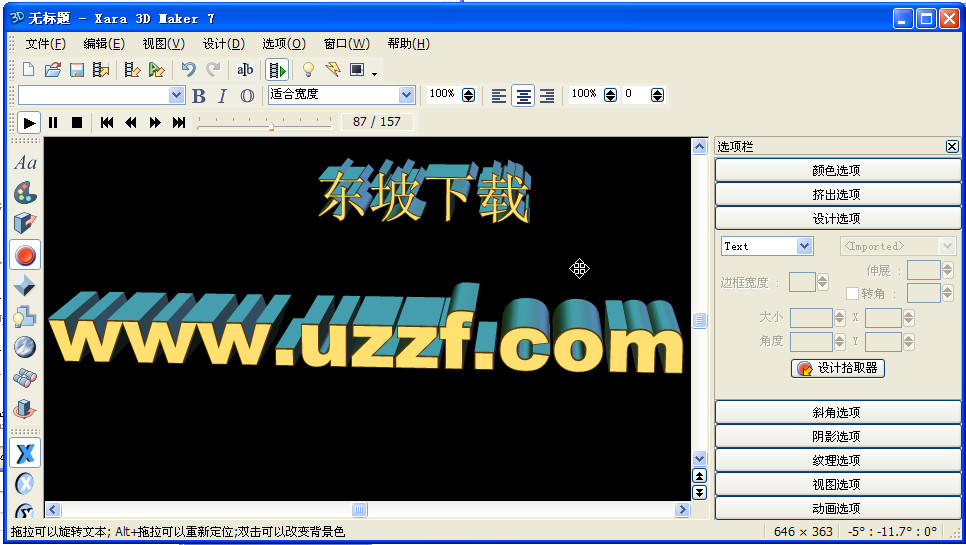Screen dimensions: 966x545
Task: Click the lightning bolt icon
Action: click(x=333, y=70)
